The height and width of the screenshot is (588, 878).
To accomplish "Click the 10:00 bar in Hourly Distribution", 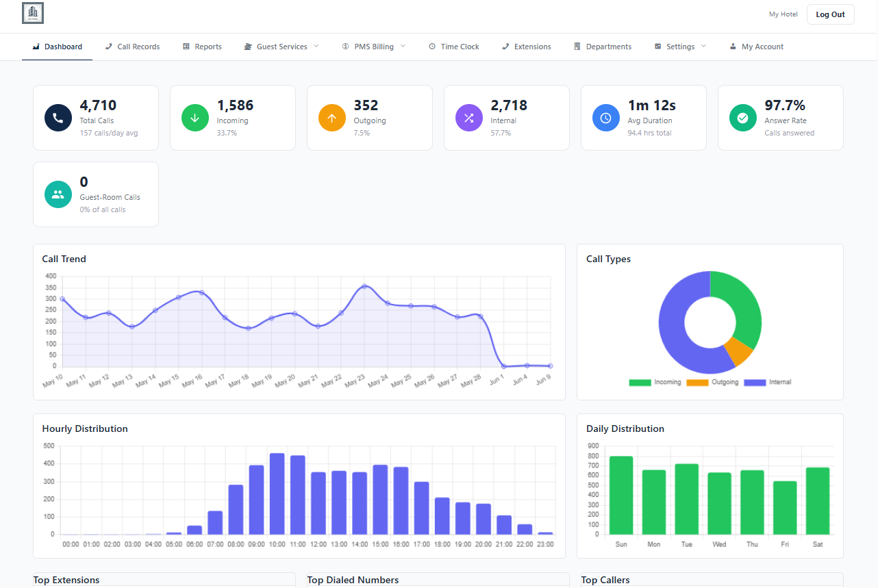I will coord(277,494).
